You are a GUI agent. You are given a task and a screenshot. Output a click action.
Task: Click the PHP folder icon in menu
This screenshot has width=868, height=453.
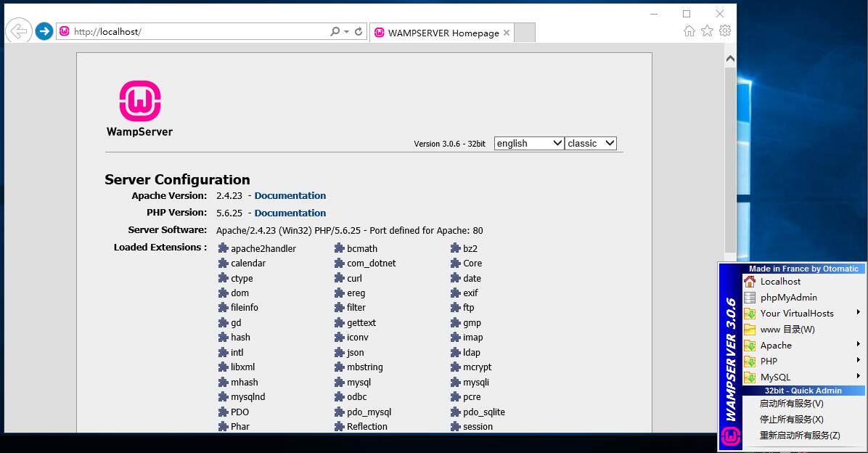tap(750, 361)
